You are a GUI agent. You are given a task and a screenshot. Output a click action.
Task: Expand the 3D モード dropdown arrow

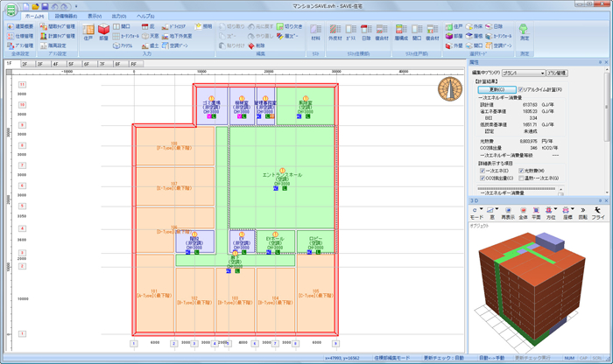[482, 209]
